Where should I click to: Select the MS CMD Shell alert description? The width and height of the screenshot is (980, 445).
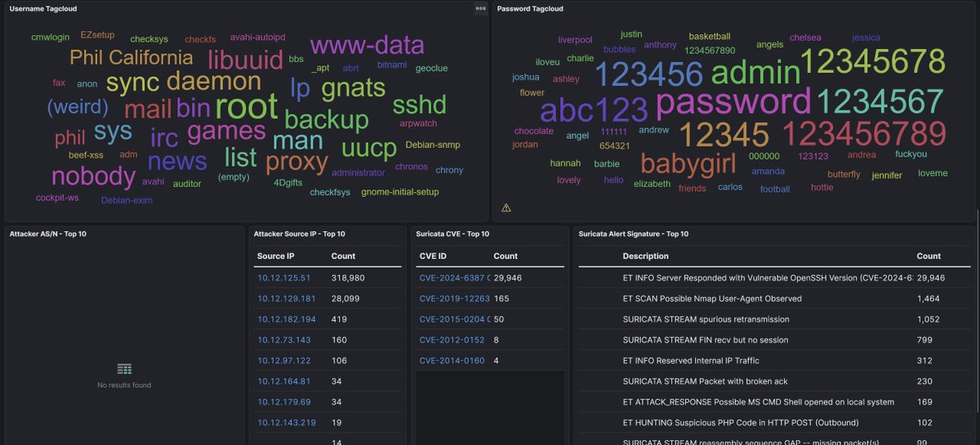click(x=758, y=402)
